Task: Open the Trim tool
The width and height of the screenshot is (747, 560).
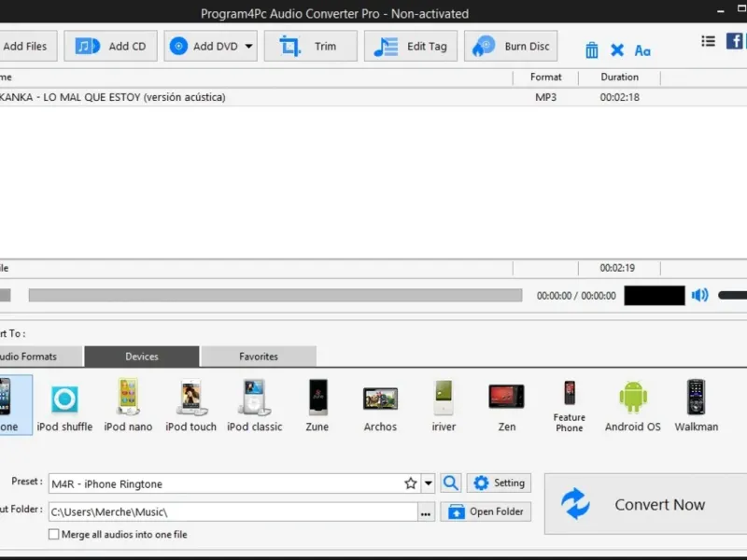Action: (311, 46)
